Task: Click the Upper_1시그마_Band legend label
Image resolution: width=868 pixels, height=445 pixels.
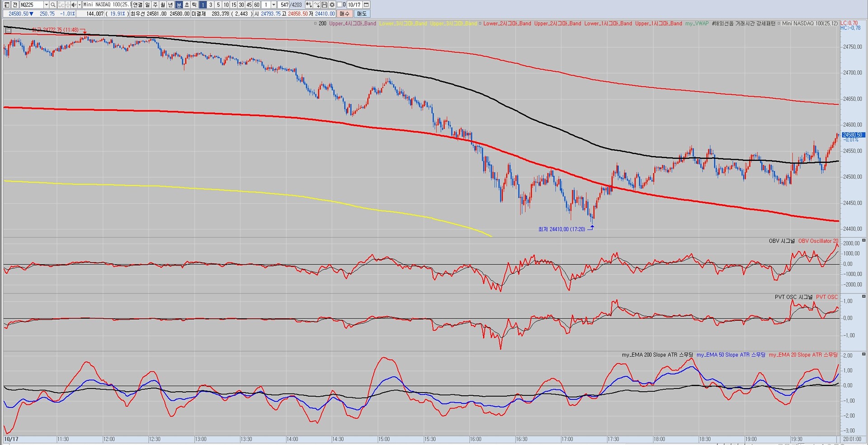Action: (659, 23)
